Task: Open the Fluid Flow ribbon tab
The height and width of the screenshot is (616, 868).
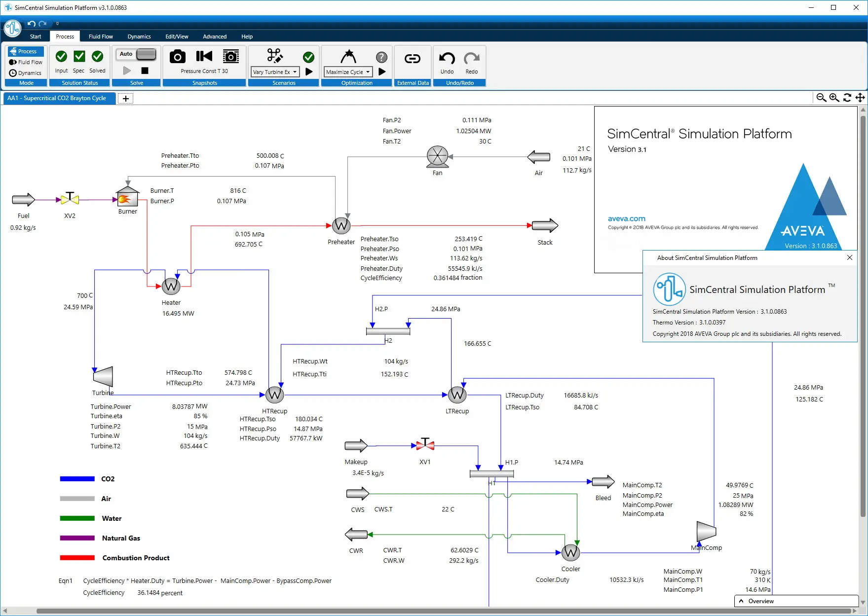Action: (x=101, y=36)
